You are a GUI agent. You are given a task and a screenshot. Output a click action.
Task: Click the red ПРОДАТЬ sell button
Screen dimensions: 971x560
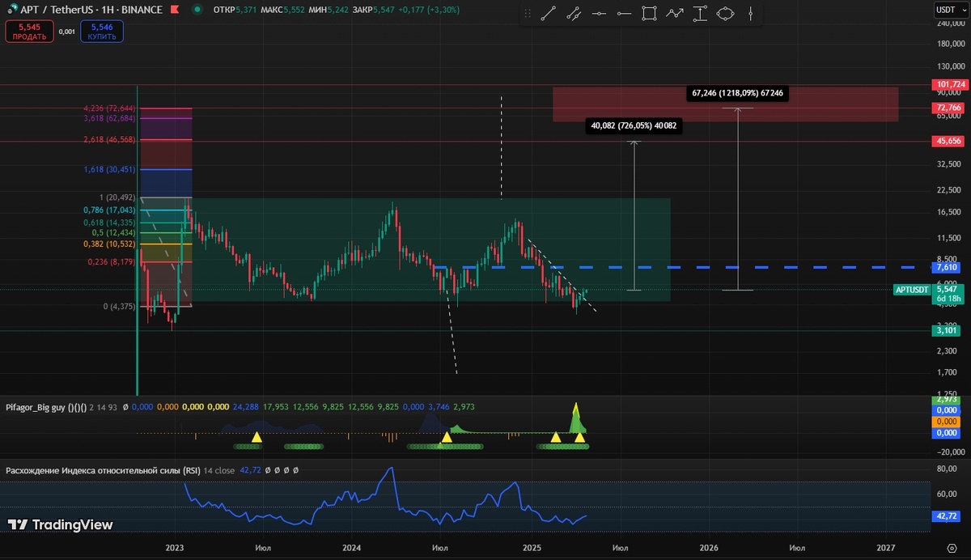click(x=28, y=32)
